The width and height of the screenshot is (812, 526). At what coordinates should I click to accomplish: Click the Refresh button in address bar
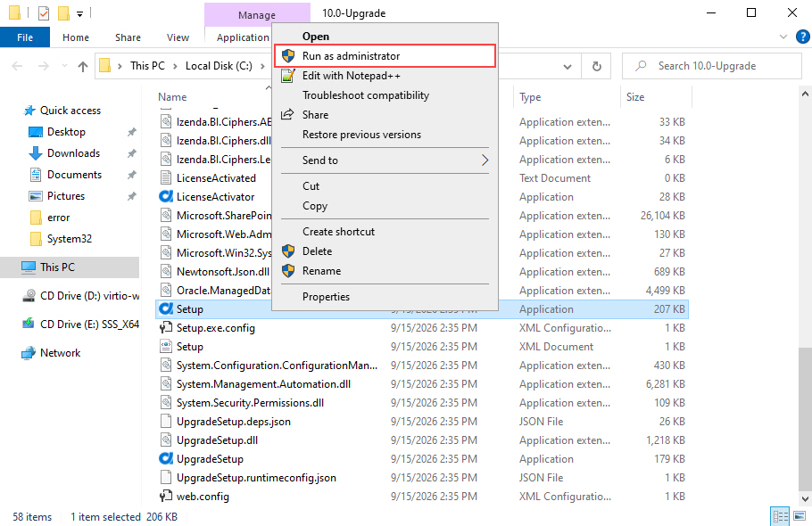tap(597, 66)
